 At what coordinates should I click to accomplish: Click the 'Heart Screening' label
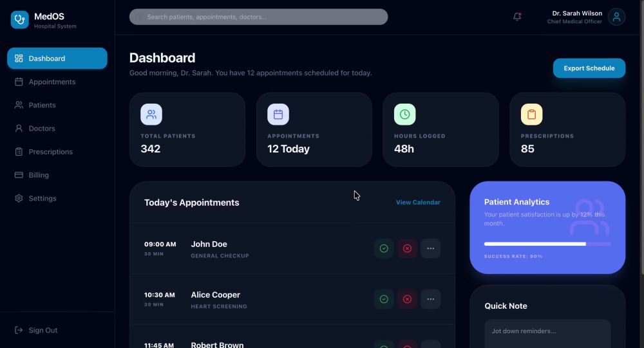tap(219, 306)
